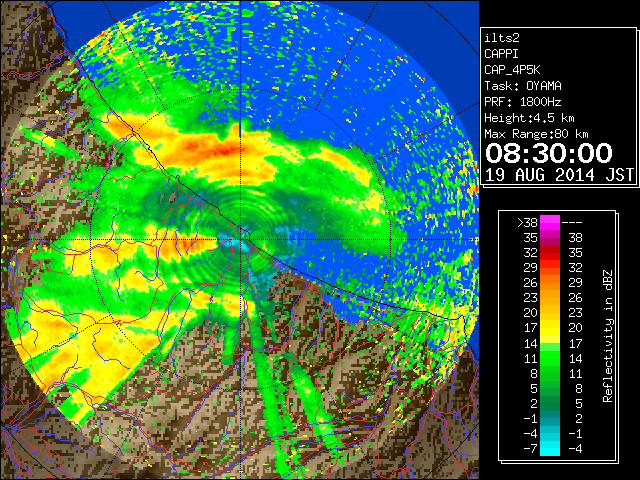Click the yellow 17-20 dBZ legend swatch

pyautogui.click(x=550, y=328)
